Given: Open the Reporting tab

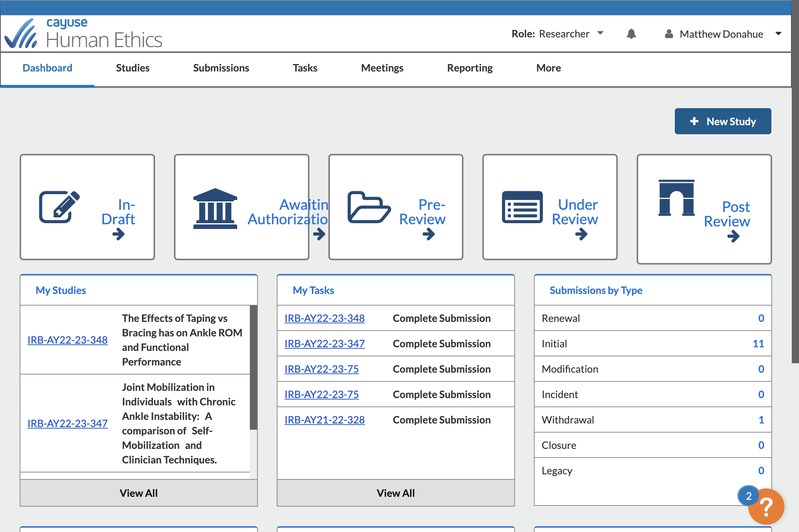Looking at the screenshot, I should (470, 68).
